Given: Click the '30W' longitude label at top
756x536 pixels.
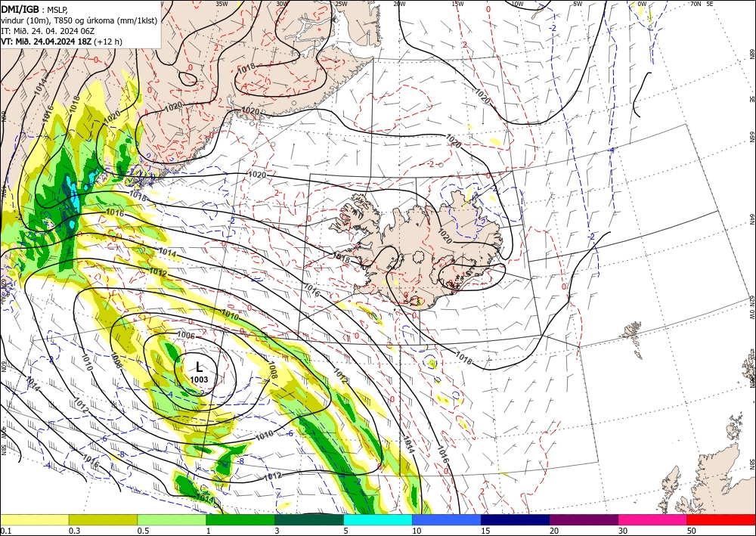Looking at the screenshot, I should coord(281,4).
